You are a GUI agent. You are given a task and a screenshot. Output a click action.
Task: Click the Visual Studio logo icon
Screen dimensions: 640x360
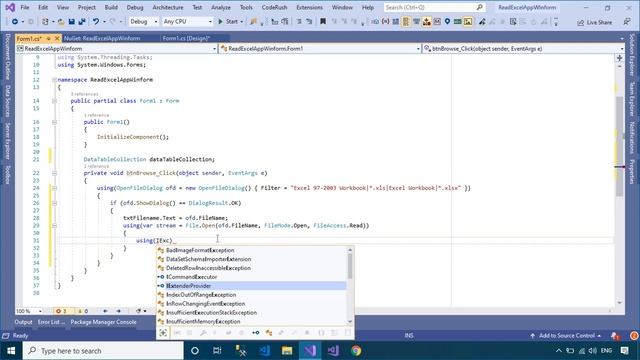pyautogui.click(x=10, y=7)
